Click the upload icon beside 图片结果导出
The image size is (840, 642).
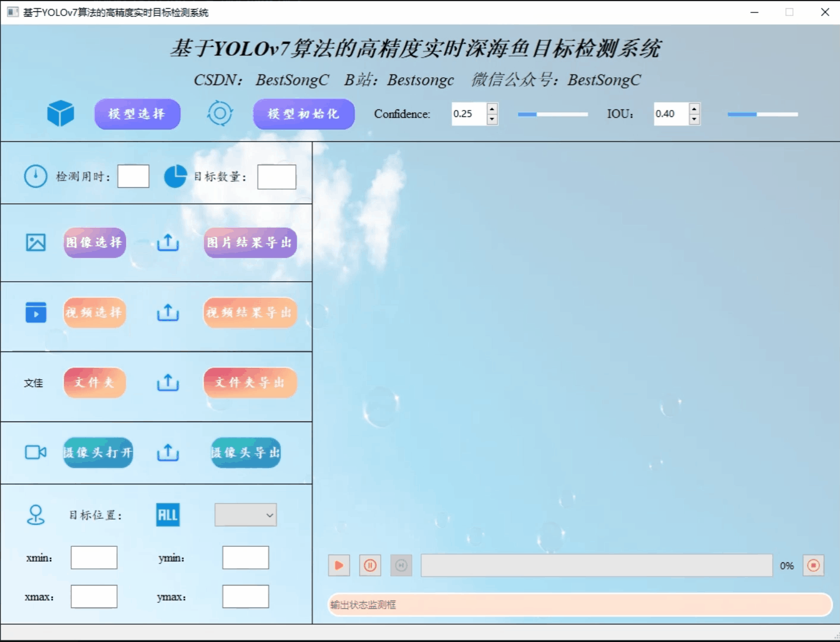[168, 242]
